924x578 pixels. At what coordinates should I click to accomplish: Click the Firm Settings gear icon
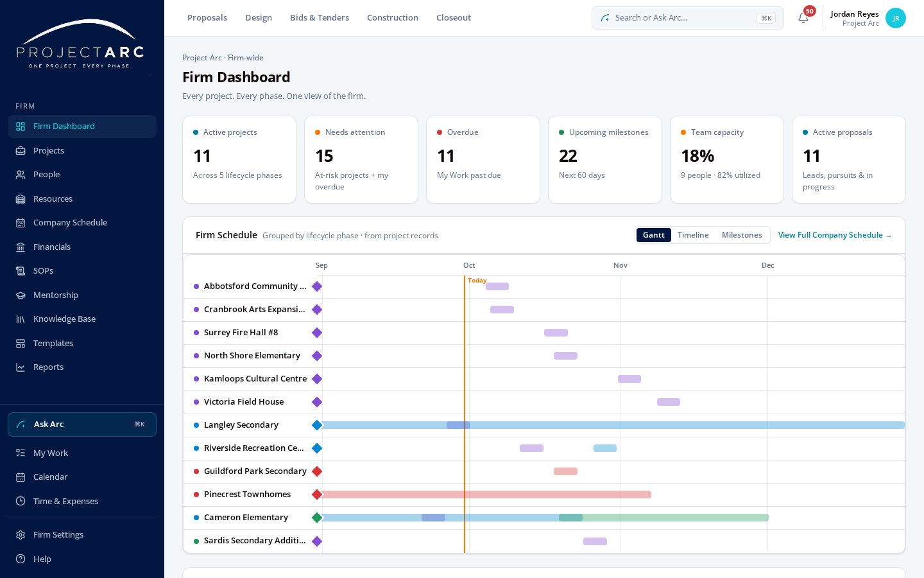tap(21, 535)
